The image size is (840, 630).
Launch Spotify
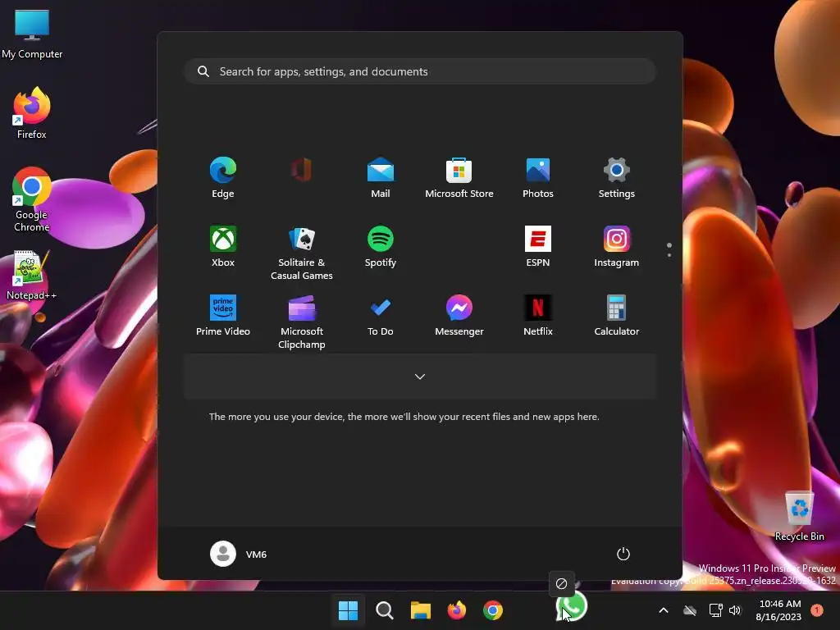[x=381, y=246]
